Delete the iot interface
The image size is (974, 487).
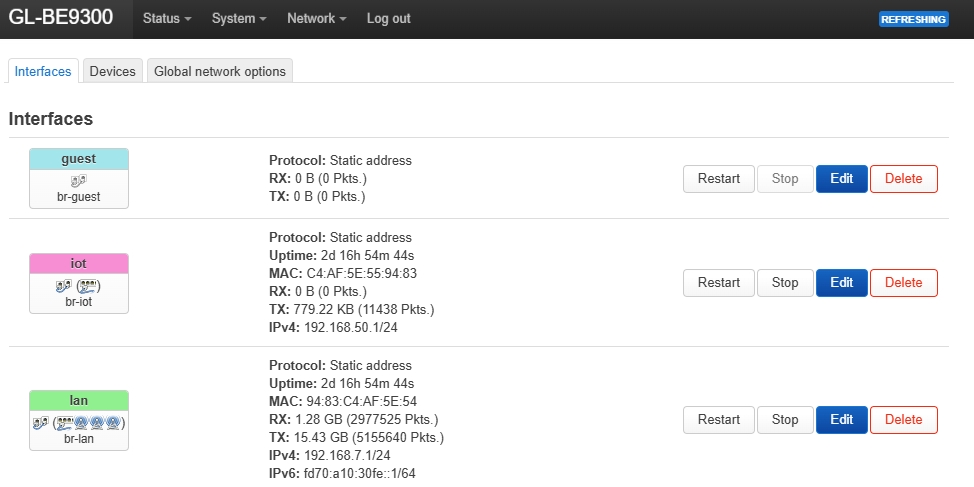point(903,283)
